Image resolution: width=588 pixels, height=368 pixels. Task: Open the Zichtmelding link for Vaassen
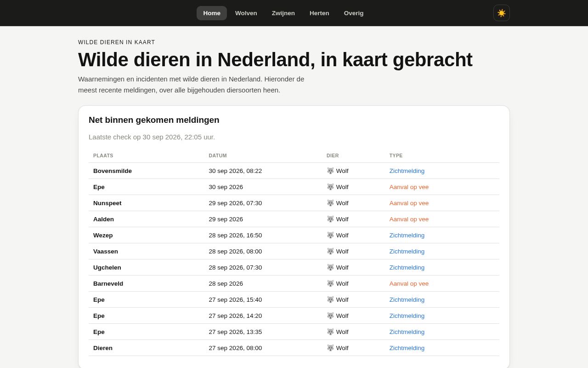click(407, 251)
